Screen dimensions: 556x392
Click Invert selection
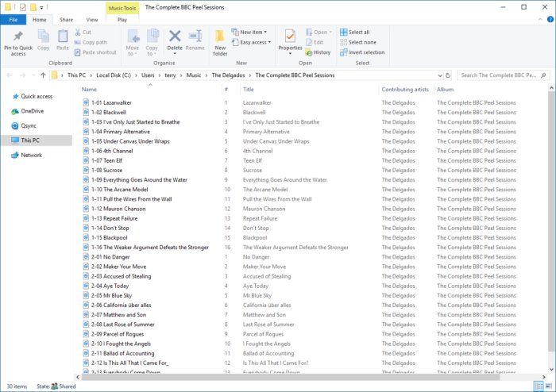coord(362,52)
